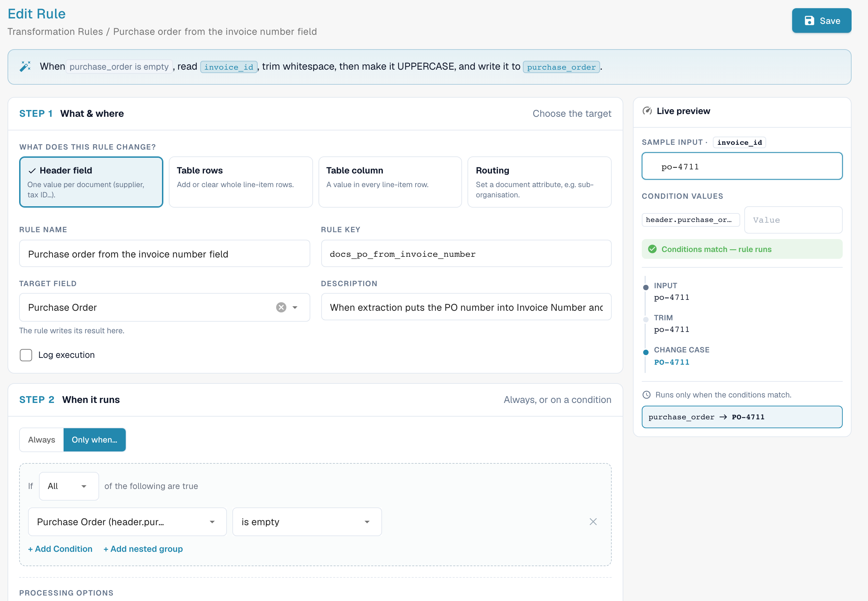The height and width of the screenshot is (601, 868).
Task: Open the Purchase Order (header.pur...) field dropdown
Action: pos(127,521)
